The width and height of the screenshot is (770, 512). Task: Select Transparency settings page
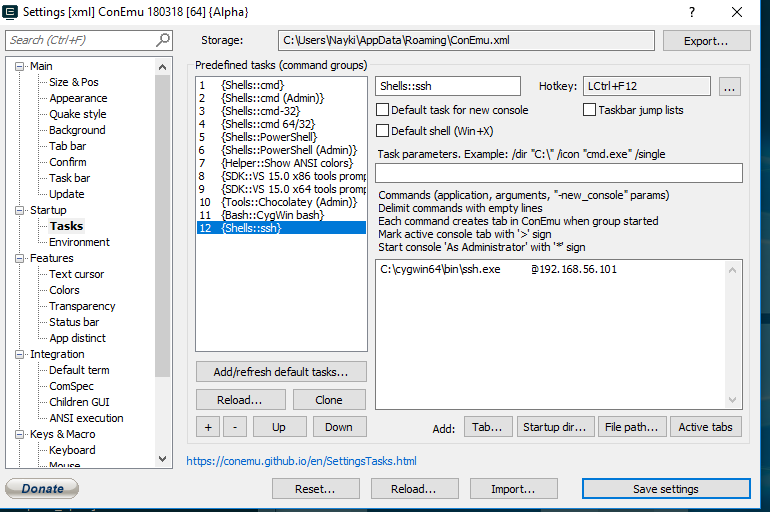click(x=82, y=306)
